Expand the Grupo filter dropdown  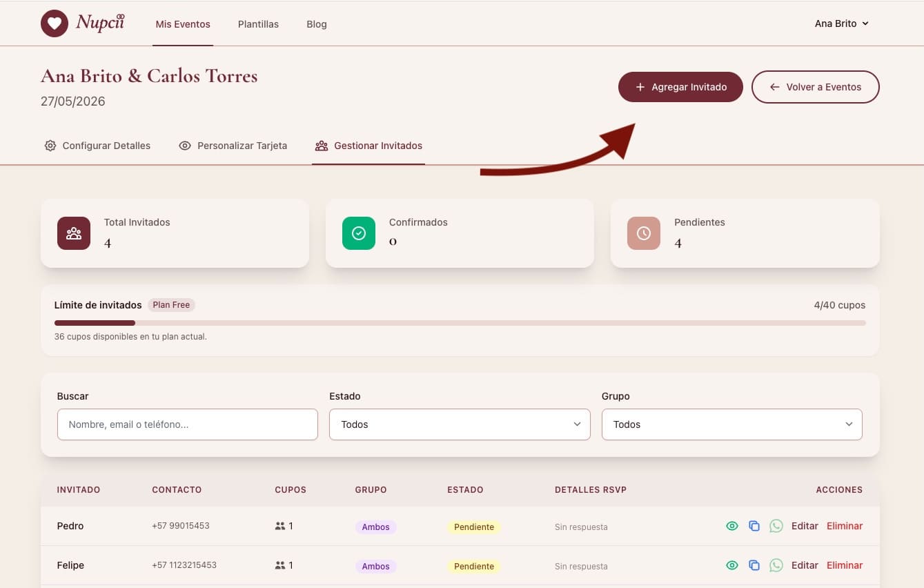click(x=731, y=424)
